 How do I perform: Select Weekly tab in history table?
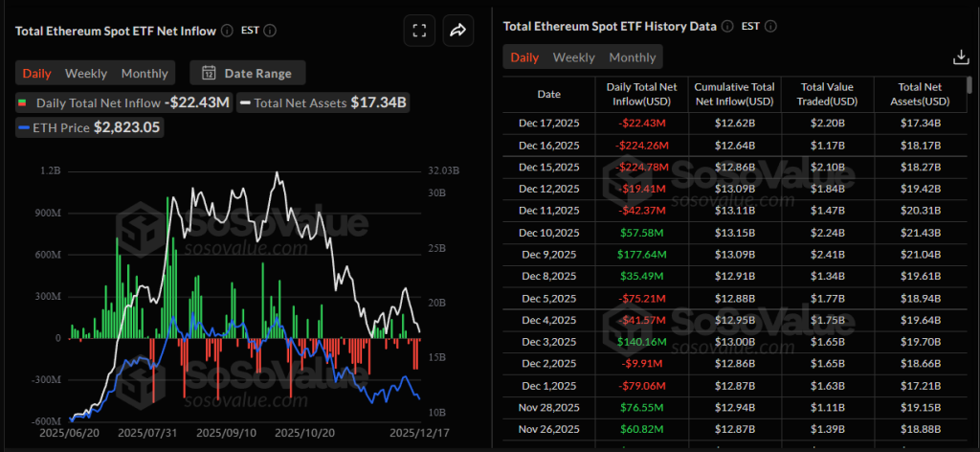tap(574, 57)
